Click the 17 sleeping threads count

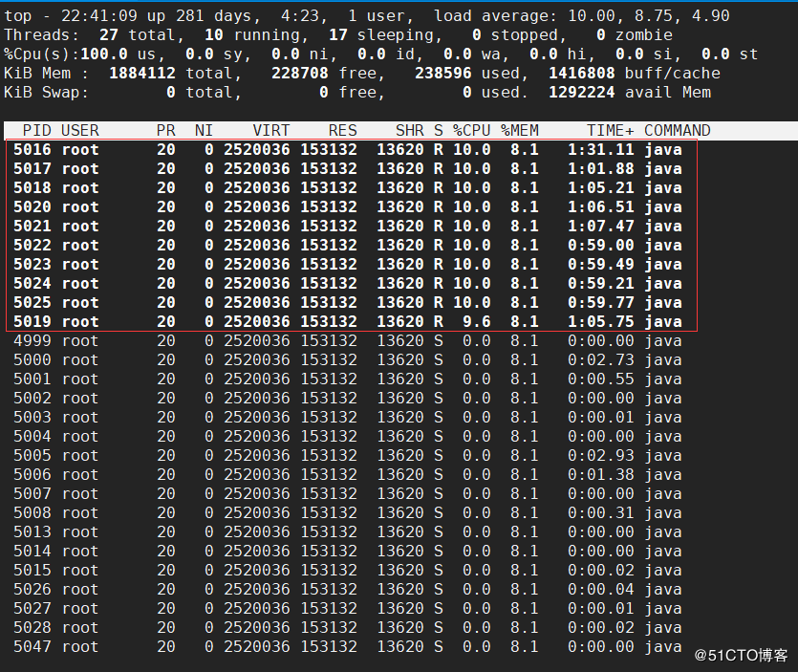point(338,34)
